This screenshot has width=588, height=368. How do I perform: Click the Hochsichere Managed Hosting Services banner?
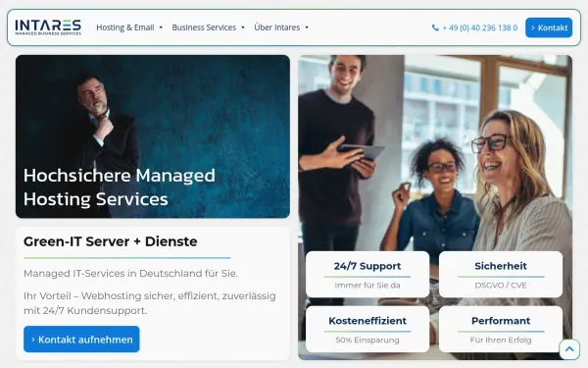(153, 136)
